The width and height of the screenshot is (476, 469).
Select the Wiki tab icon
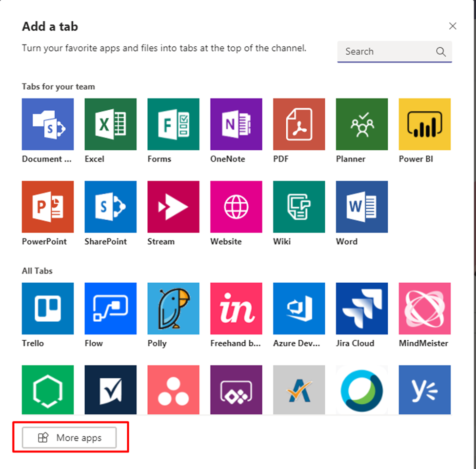[x=299, y=207]
